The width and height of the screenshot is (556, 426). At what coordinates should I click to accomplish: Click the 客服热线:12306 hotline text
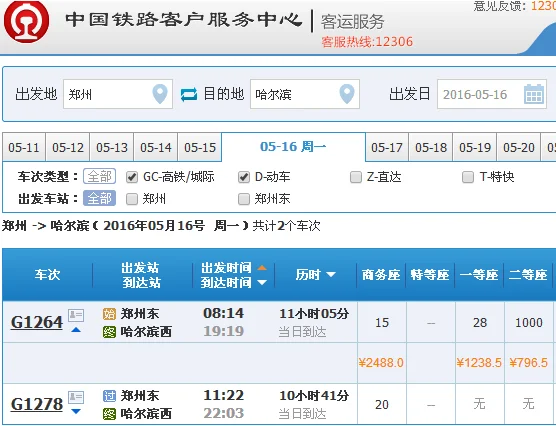[367, 42]
